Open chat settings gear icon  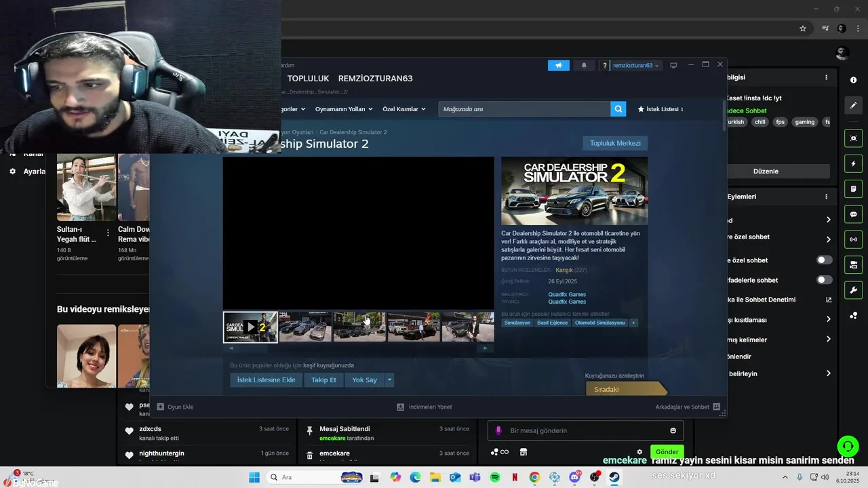coord(639,452)
